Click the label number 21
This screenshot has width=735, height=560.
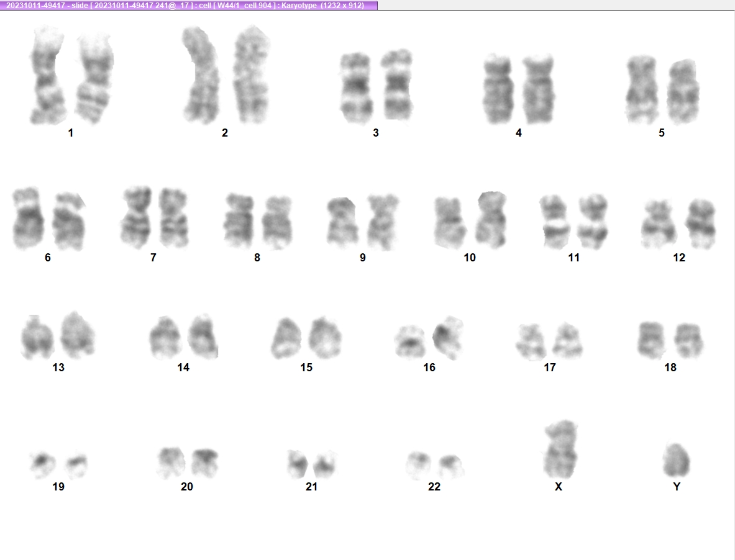pos(311,487)
